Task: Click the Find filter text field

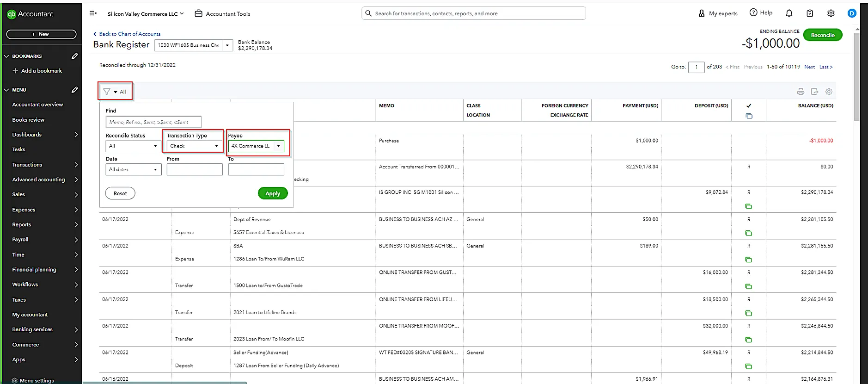Action: 153,122
